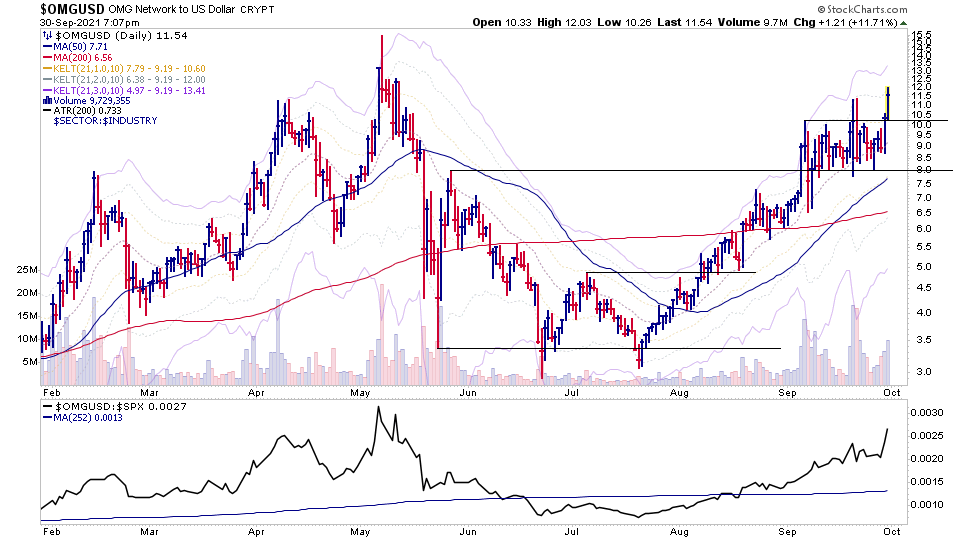Click the Oct label under the main chart

click(892, 392)
